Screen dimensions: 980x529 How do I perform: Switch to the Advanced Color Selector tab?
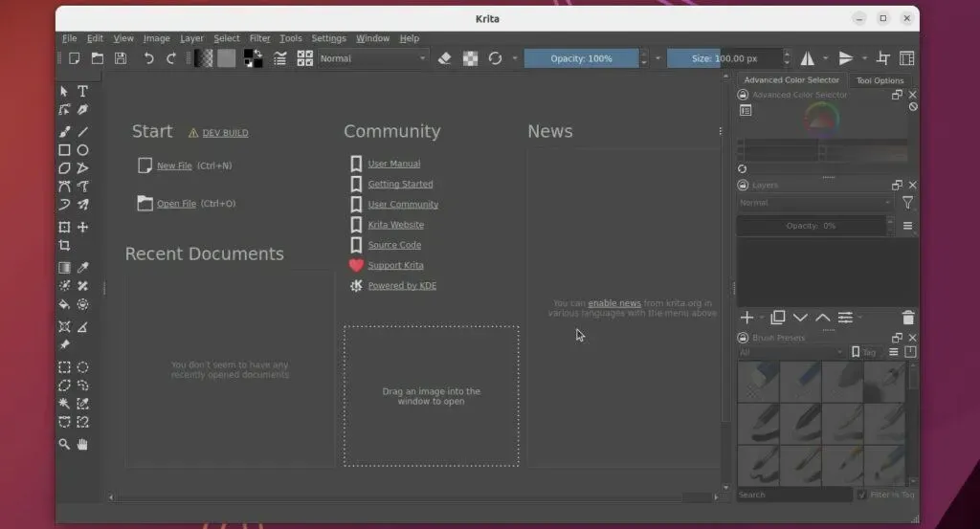791,80
